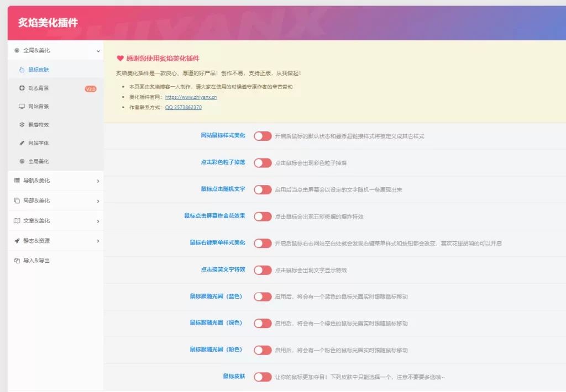Enable 鼠标点击屏幕炸金花效果
The width and height of the screenshot is (566, 392).
[x=263, y=216]
